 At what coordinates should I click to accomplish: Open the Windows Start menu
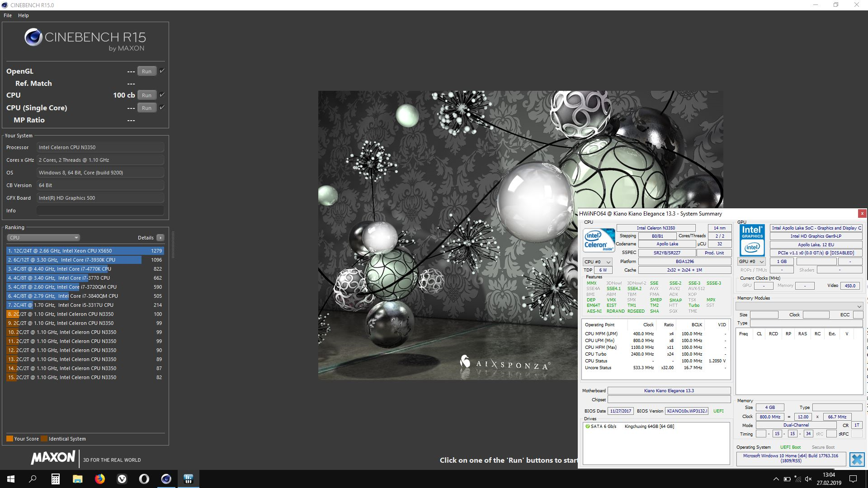(x=11, y=479)
